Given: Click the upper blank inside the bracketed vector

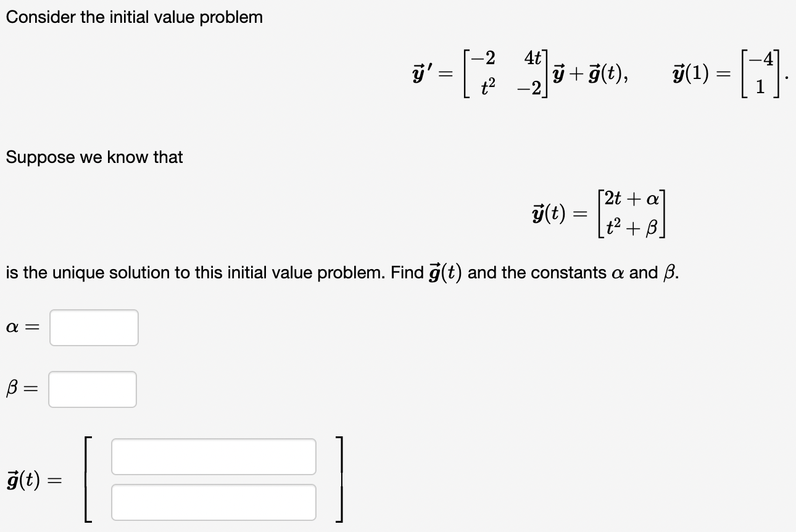Looking at the screenshot, I should [213, 456].
